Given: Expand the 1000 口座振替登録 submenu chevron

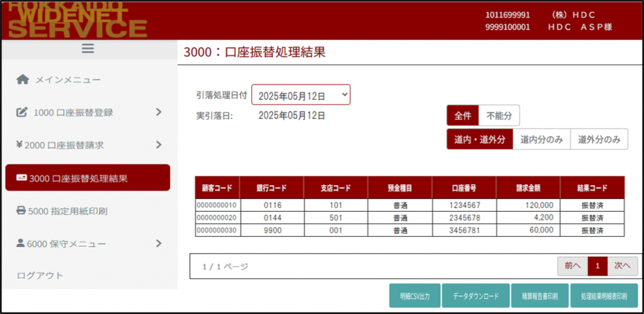Looking at the screenshot, I should click(x=158, y=112).
